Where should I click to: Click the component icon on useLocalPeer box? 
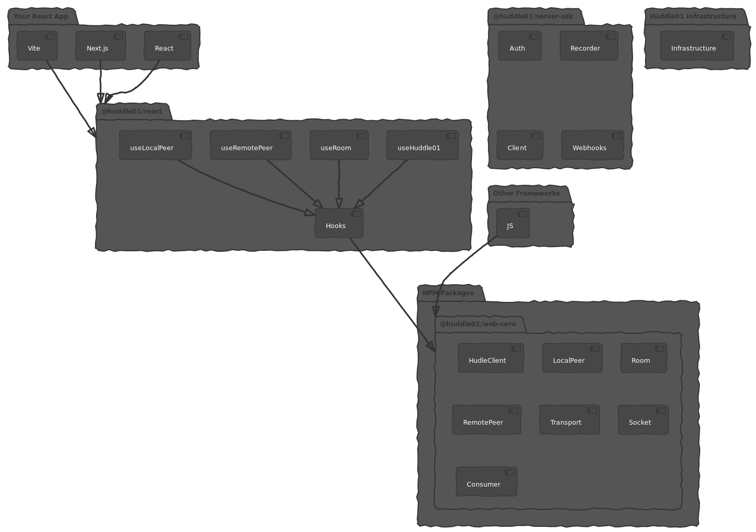coord(184,136)
